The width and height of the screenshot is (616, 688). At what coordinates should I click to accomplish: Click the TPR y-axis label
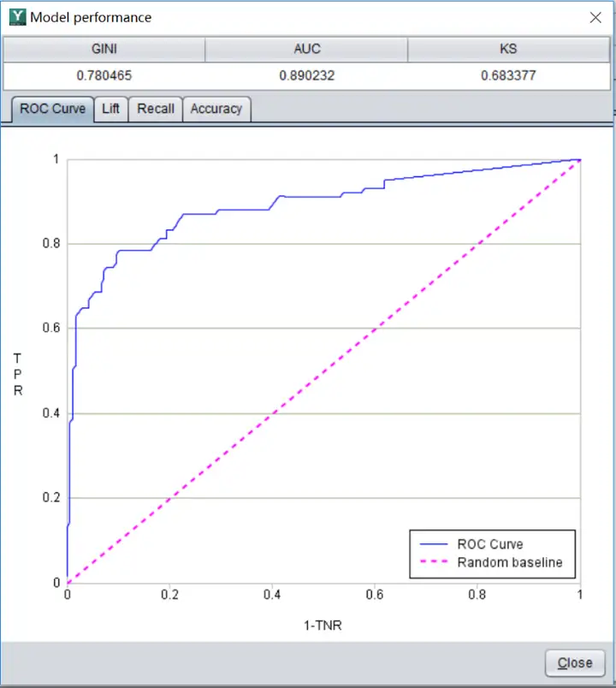pos(18,374)
